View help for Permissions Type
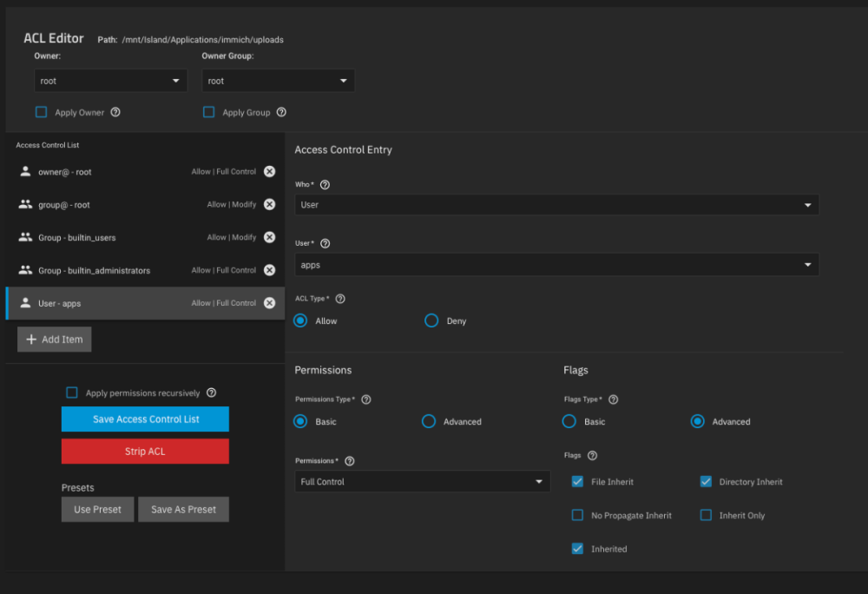This screenshot has width=868, height=594. (x=365, y=399)
